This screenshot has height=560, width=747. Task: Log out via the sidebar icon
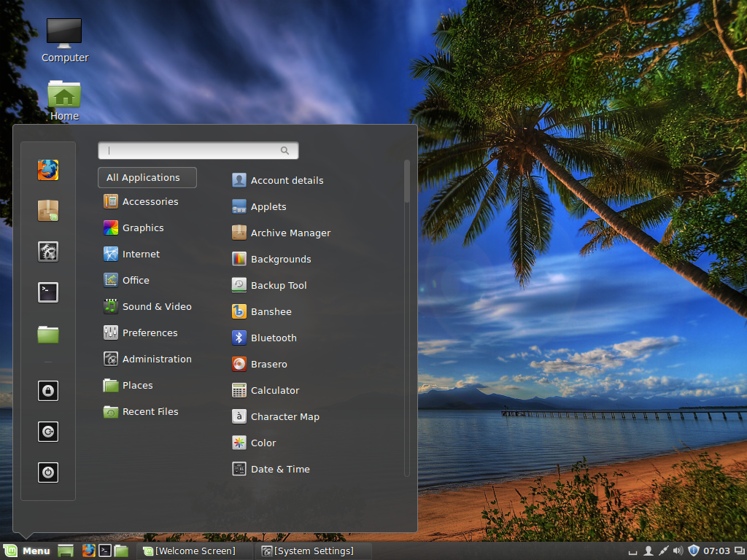(x=47, y=432)
